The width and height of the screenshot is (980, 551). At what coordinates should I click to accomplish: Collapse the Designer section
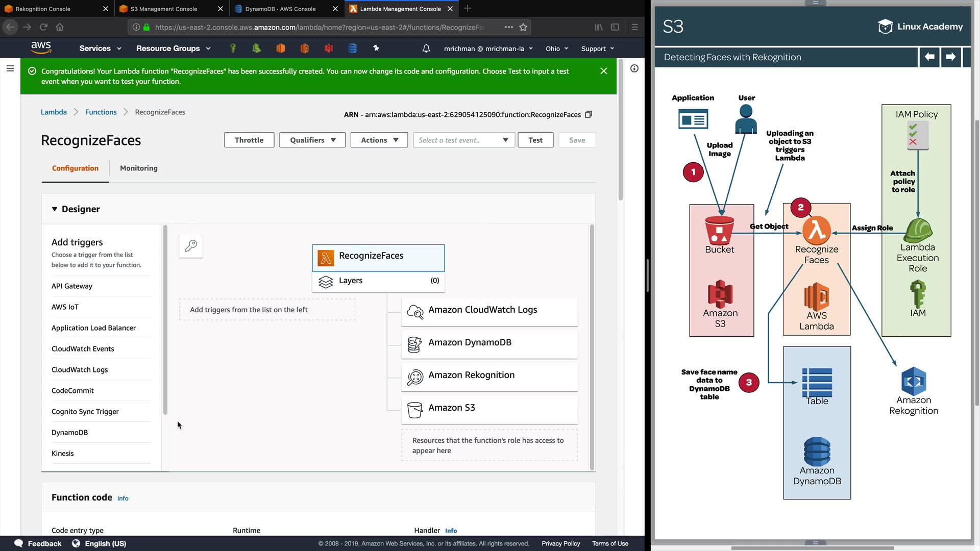55,209
